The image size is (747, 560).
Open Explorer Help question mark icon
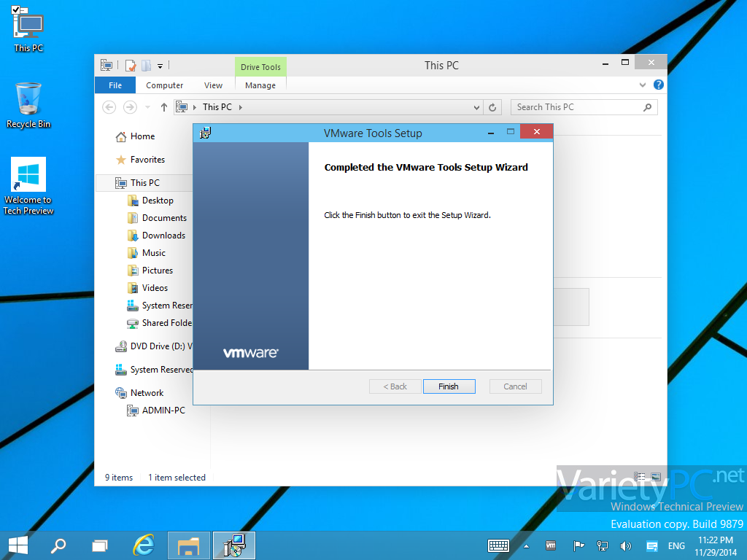pos(659,85)
